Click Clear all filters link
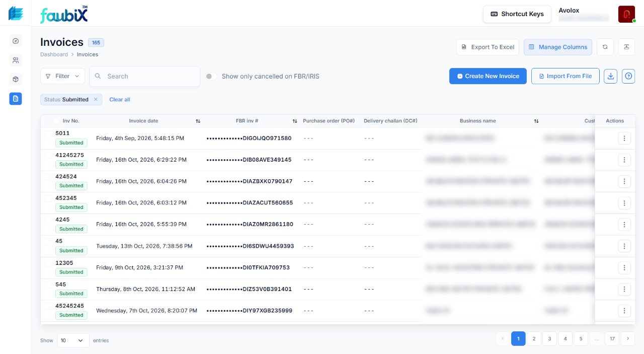 [120, 99]
